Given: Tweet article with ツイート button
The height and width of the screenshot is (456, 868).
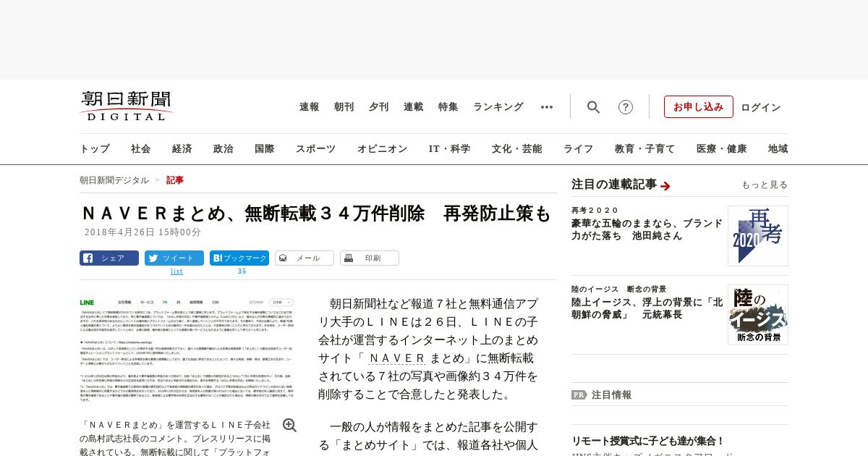Looking at the screenshot, I should tap(174, 258).
